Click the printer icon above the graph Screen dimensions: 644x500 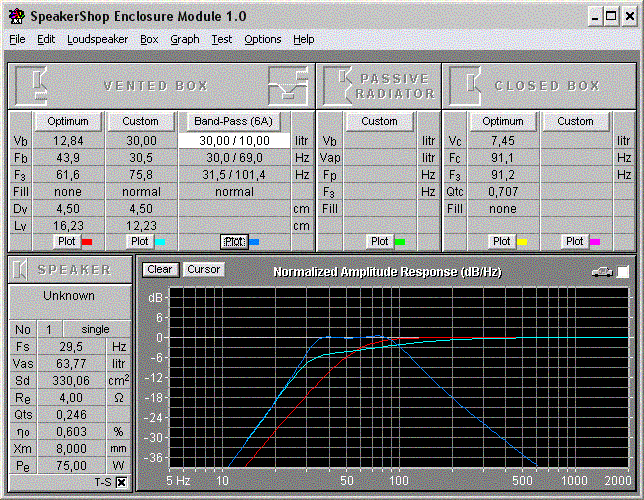(602, 272)
